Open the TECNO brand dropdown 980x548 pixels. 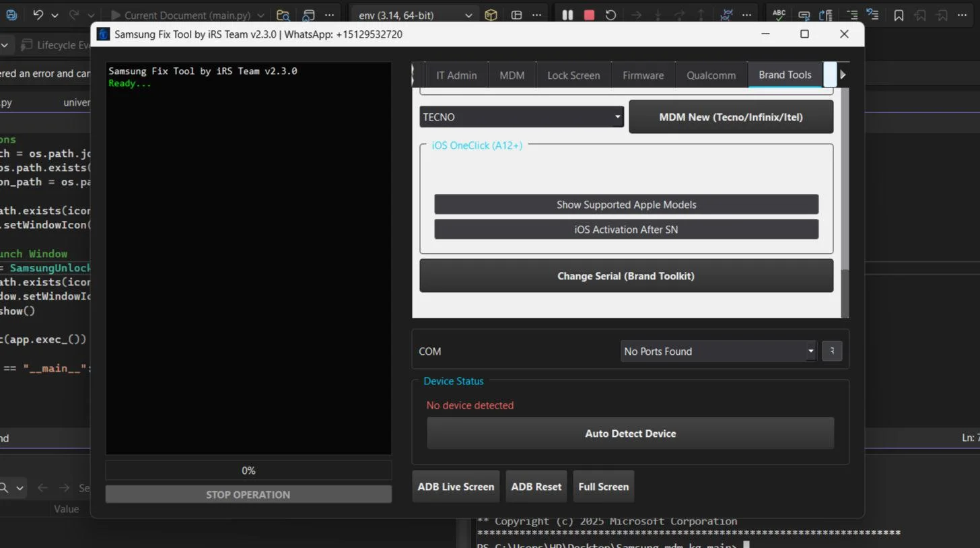pyautogui.click(x=522, y=116)
